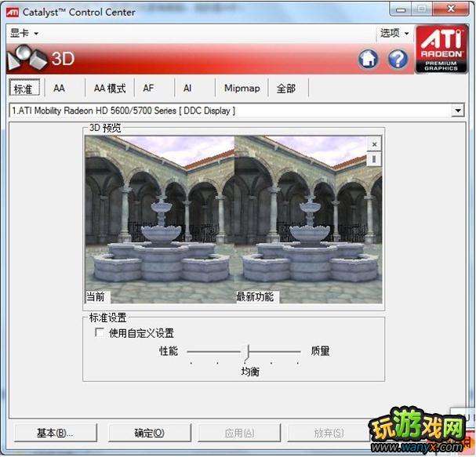
Task: Click the small ATI icon in the title bar
Action: [x=13, y=12]
